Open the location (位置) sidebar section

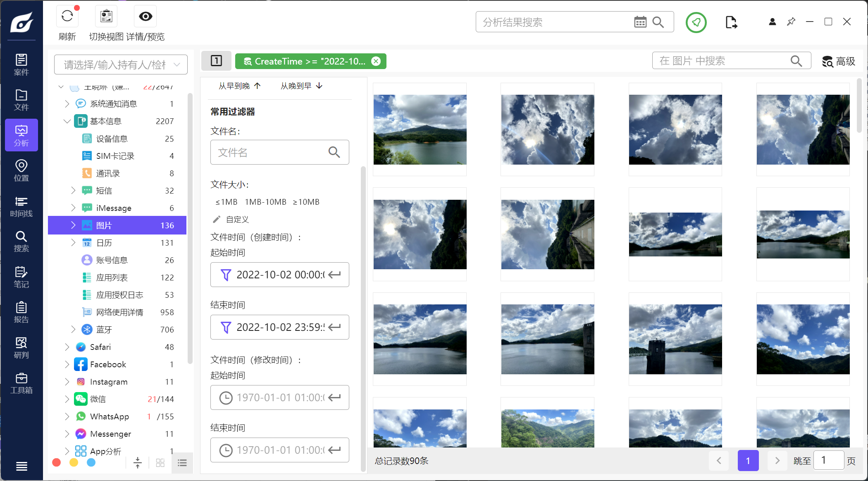coord(21,171)
